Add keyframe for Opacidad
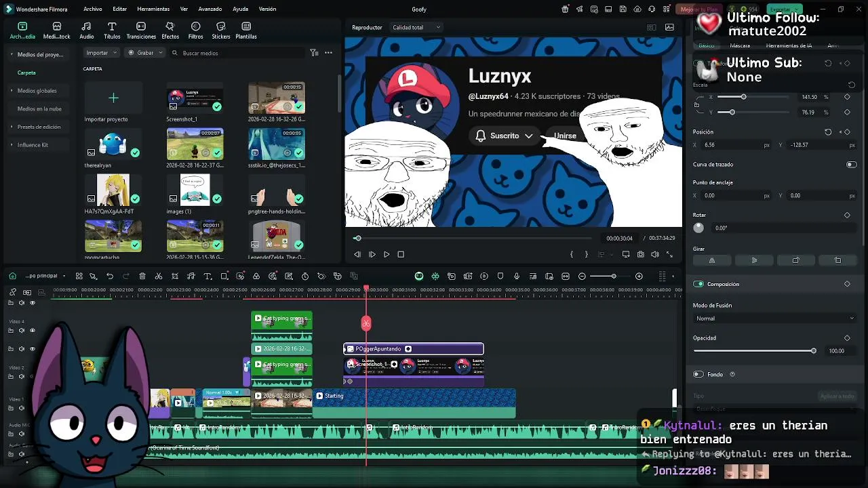This screenshot has width=868, height=488. pos(847,338)
